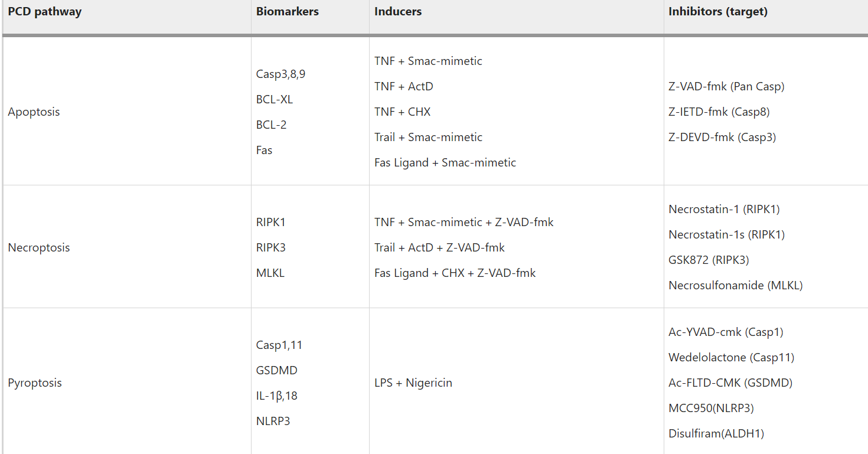Click the Inducers column header
Image resolution: width=868 pixels, height=454 pixels.
point(398,12)
